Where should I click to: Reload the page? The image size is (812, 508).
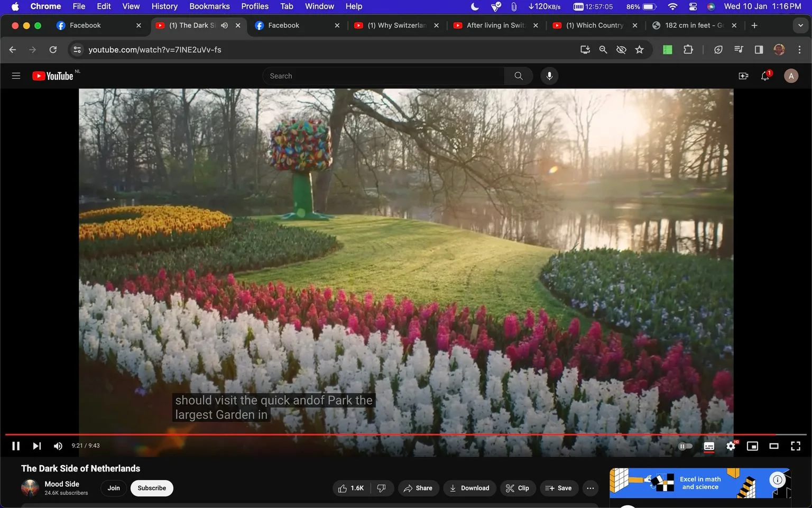coord(53,49)
